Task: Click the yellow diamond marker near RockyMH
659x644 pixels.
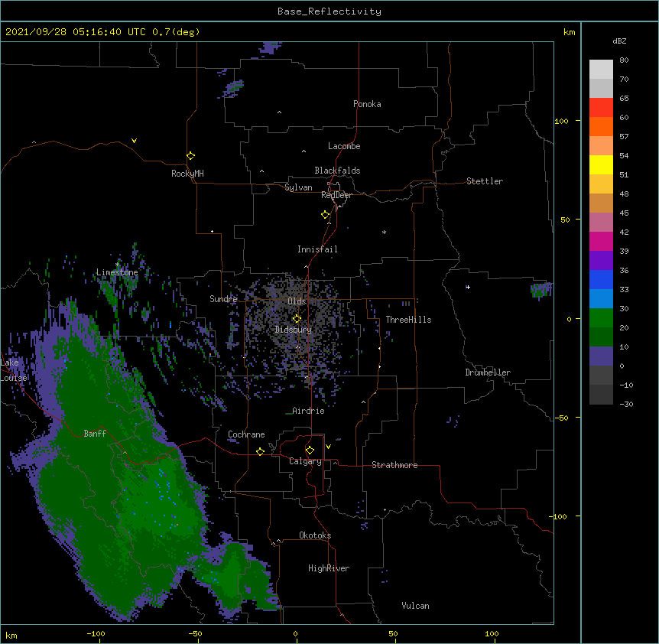Action: click(x=190, y=156)
